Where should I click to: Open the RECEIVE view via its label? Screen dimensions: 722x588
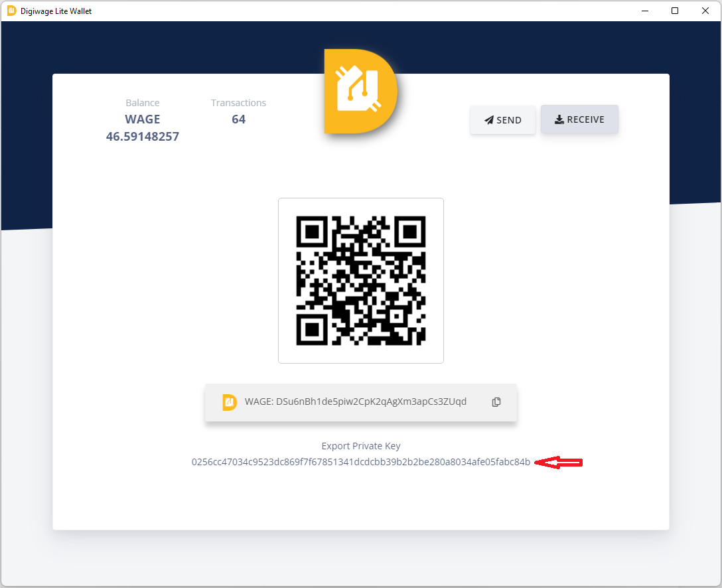pyautogui.click(x=585, y=119)
